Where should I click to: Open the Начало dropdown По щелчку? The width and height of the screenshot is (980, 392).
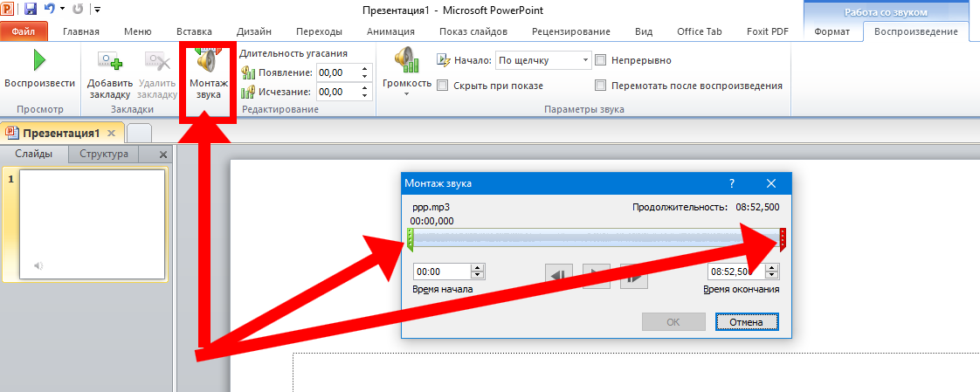click(x=542, y=60)
